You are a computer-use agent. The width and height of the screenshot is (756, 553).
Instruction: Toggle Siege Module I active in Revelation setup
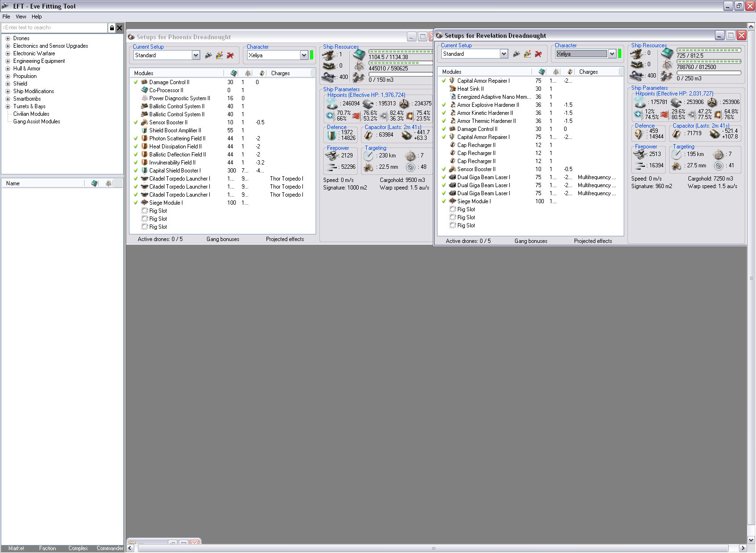[x=444, y=201]
